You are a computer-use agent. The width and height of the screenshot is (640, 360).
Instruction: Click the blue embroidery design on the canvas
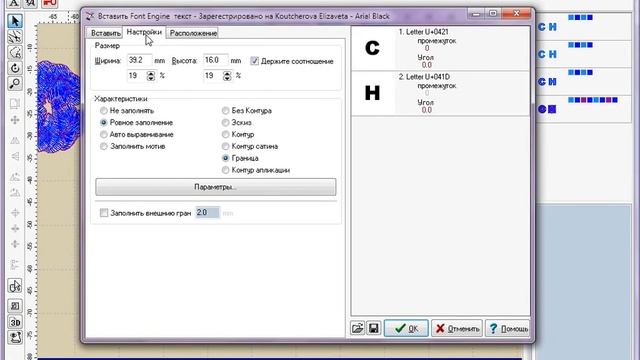(x=58, y=107)
